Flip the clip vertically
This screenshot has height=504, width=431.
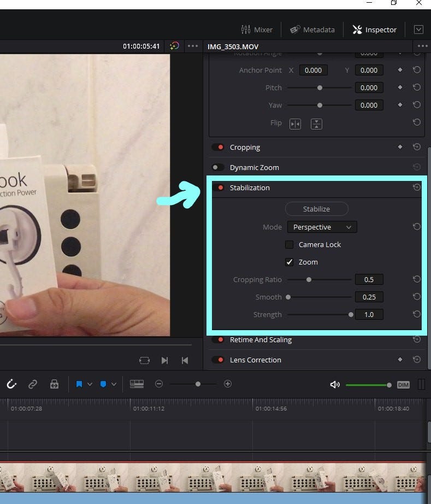316,124
